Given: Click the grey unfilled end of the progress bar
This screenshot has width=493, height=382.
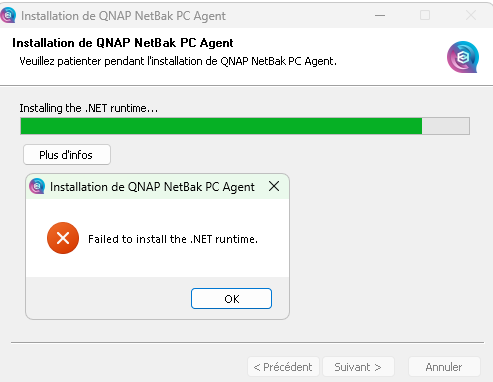Looking at the screenshot, I should coord(446,126).
